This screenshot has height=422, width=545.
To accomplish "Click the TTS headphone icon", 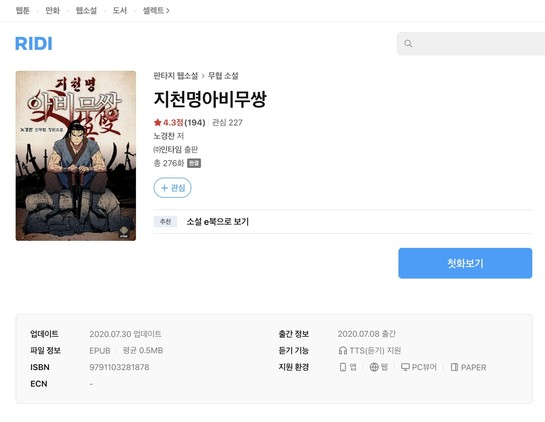I will [x=343, y=350].
